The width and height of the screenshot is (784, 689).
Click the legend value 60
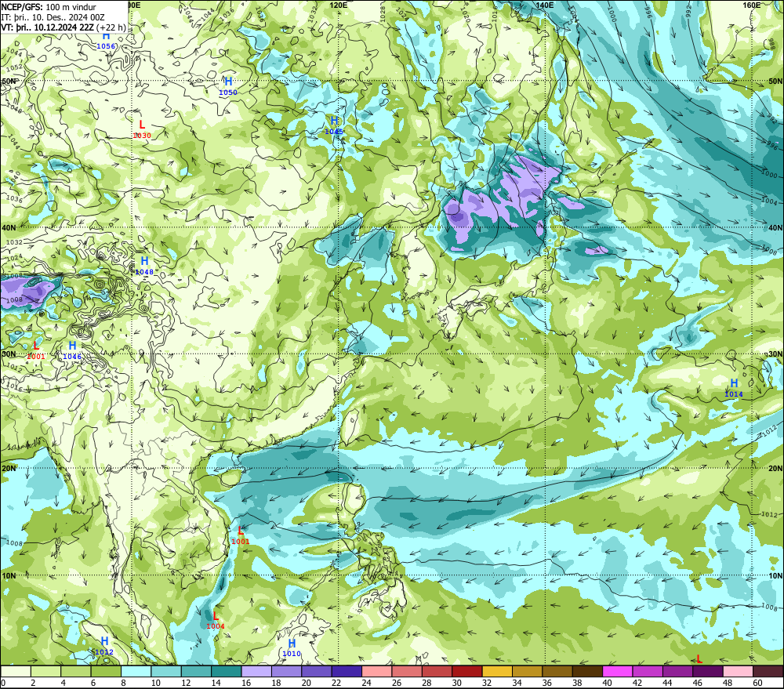coord(757,683)
